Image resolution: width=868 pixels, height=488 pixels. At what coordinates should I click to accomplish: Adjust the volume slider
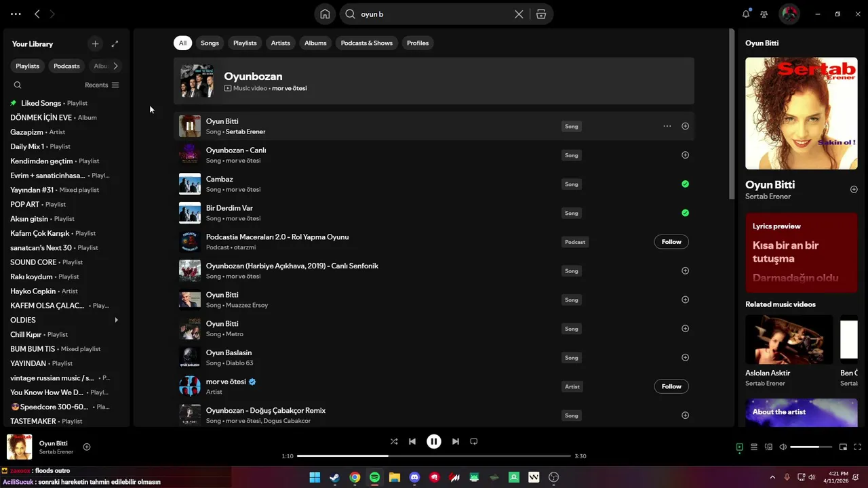[812, 447]
